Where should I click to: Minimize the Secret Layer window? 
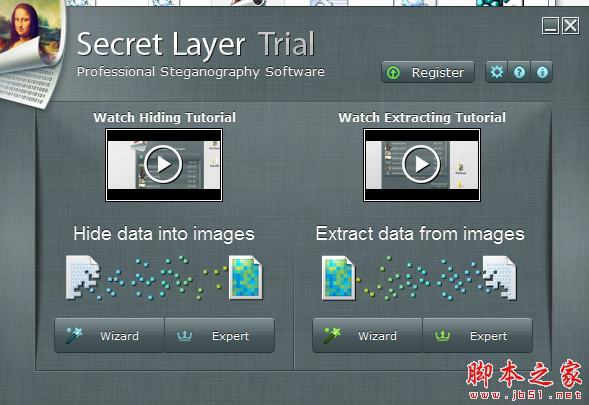coord(550,26)
